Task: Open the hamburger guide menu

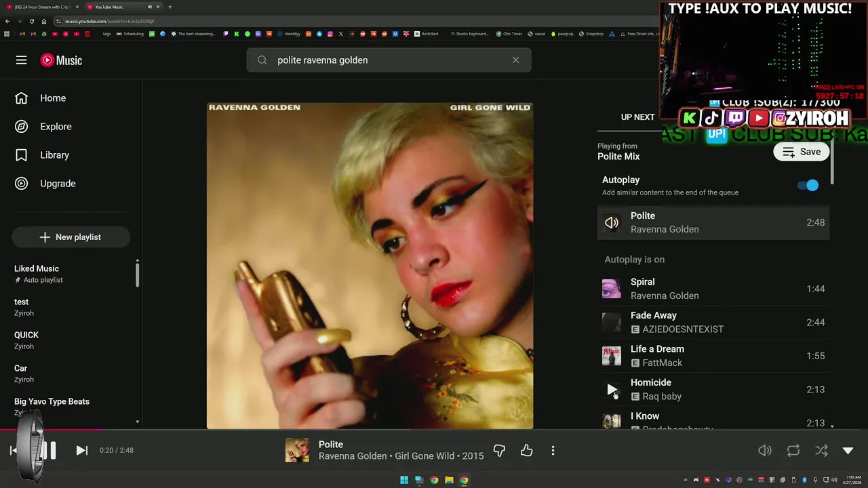Action: [x=21, y=60]
